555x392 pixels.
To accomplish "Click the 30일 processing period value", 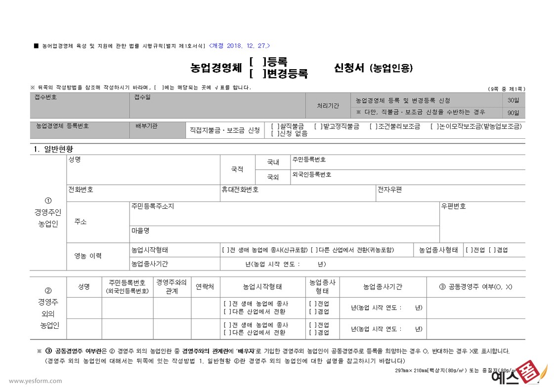I will [x=513, y=100].
